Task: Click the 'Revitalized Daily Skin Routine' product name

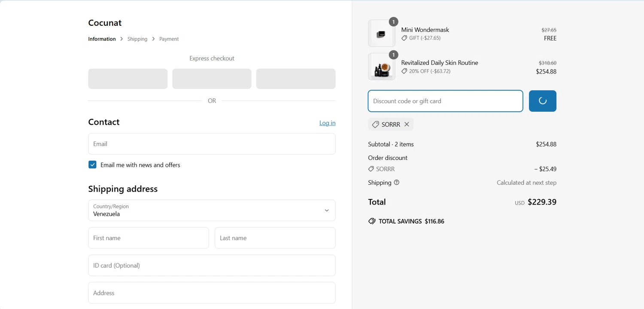Action: (x=440, y=63)
